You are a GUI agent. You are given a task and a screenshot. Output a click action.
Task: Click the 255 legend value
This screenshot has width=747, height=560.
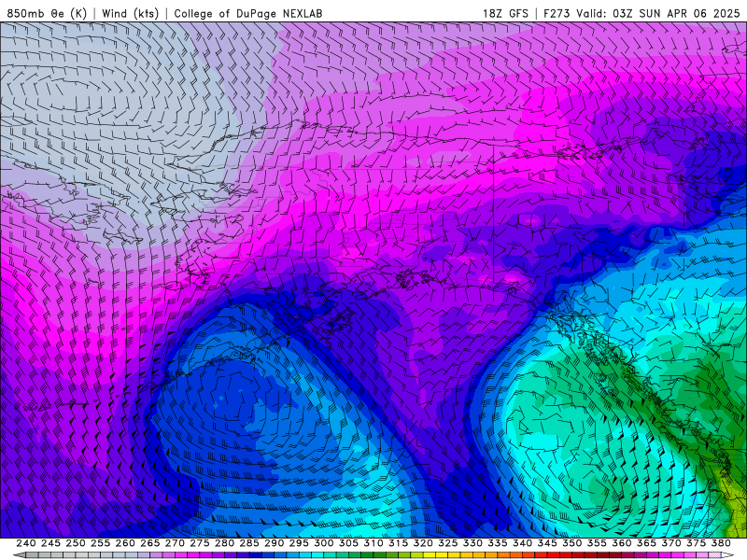pyautogui.click(x=100, y=543)
